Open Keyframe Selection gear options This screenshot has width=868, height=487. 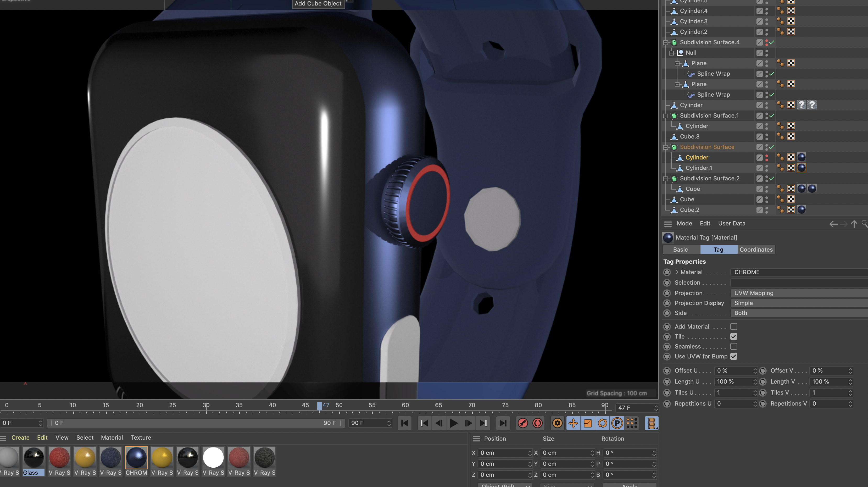557,423
